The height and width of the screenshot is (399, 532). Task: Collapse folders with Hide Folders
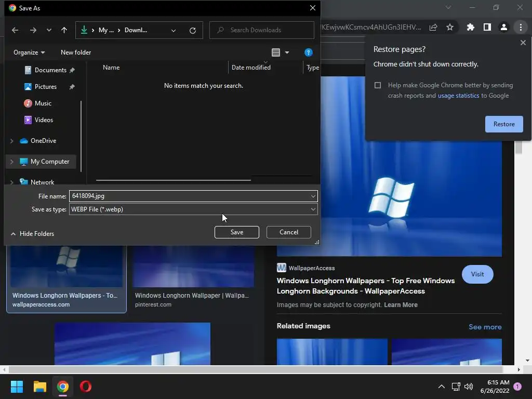(33, 234)
